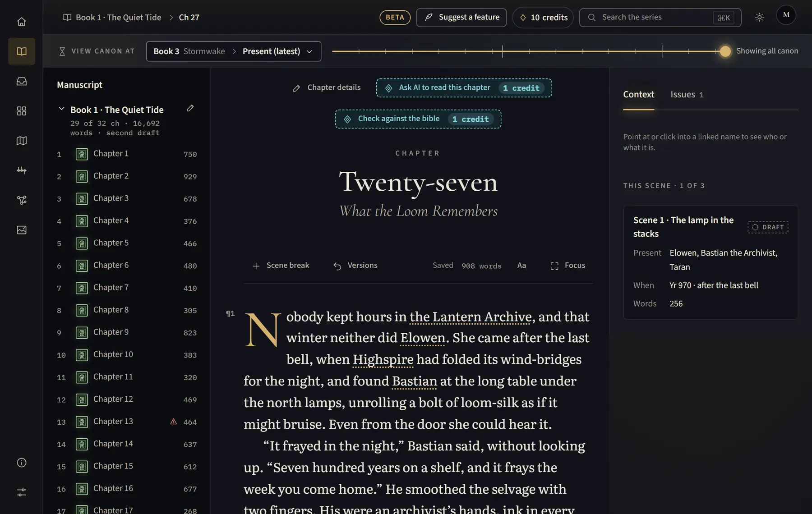The height and width of the screenshot is (514, 812).
Task: Click Suggest a feature button
Action: click(461, 17)
